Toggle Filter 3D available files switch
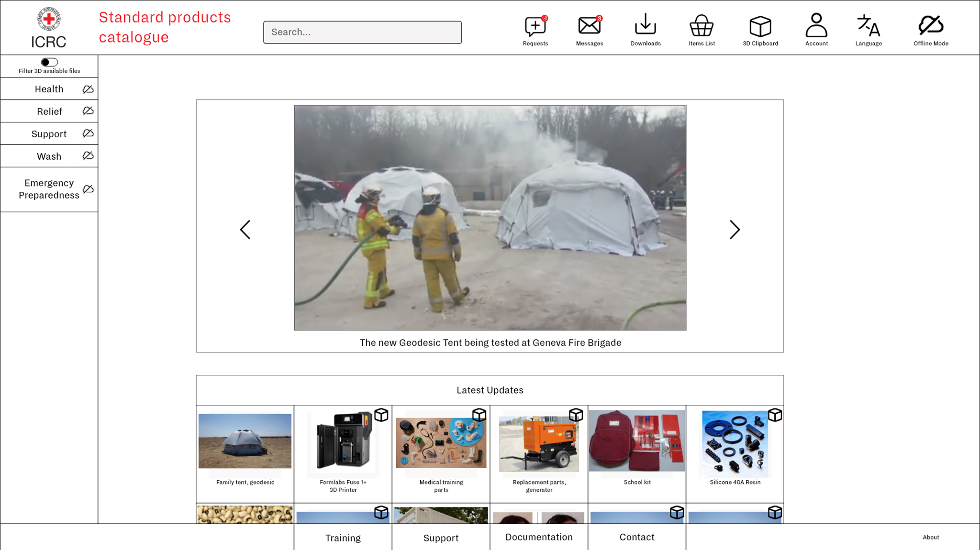Screen dimensions: 980x550 49,62
